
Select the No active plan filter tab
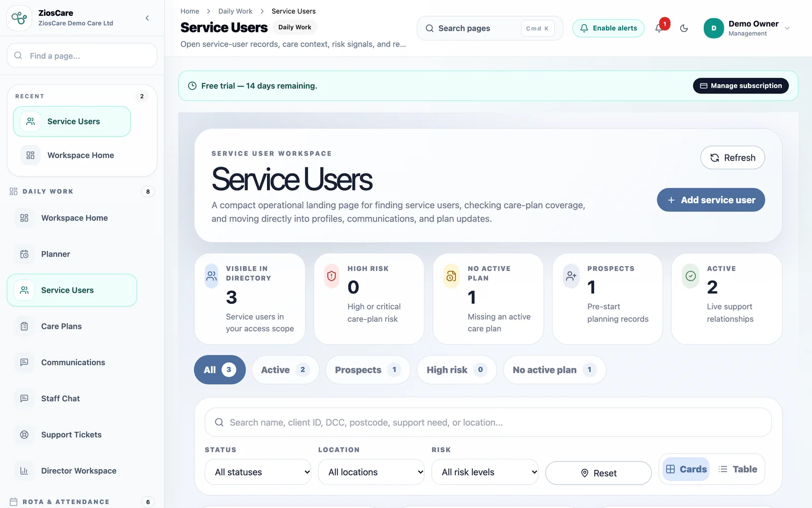555,370
